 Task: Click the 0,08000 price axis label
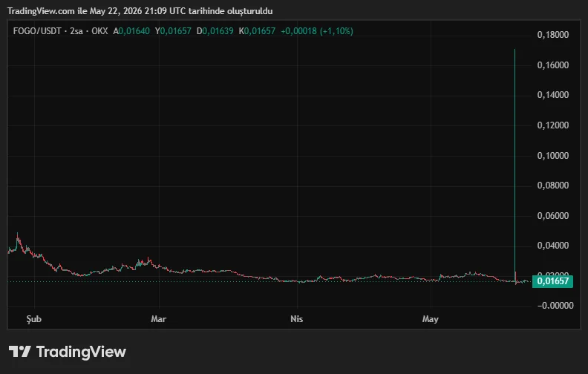point(553,186)
